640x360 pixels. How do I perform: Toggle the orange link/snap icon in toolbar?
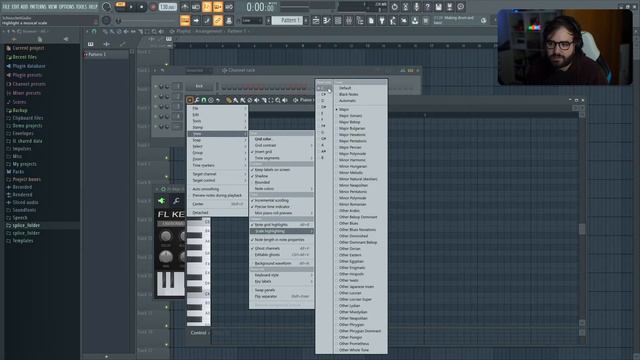coord(218,20)
